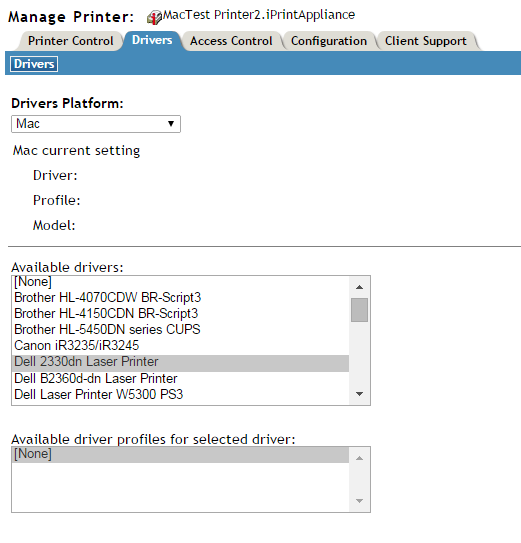The width and height of the screenshot is (521, 543).
Task: Open the Printer Control tab
Action: tap(71, 41)
